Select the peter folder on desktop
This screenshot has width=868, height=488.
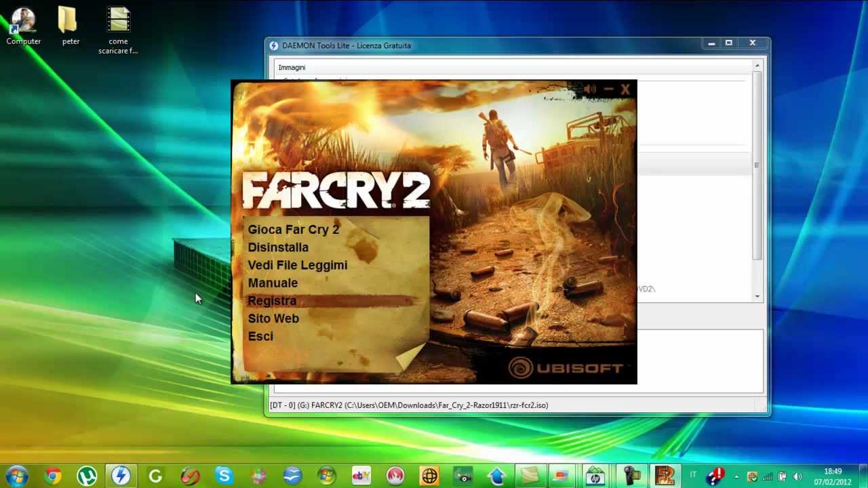[x=71, y=27]
